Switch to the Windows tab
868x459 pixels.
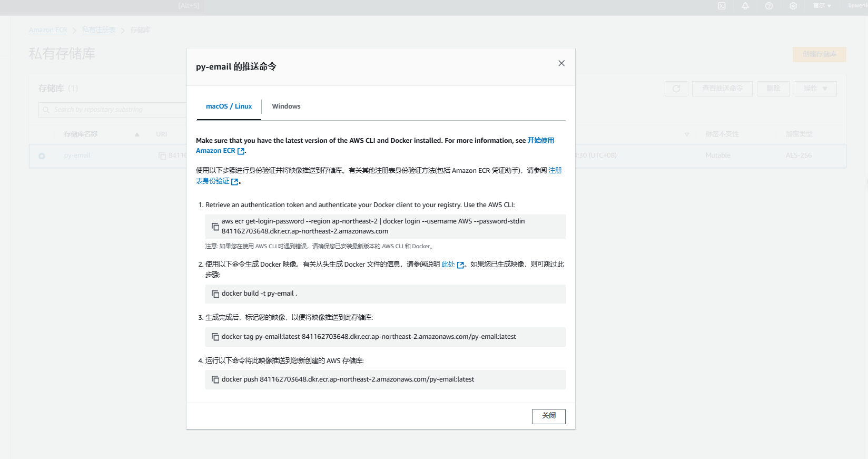click(286, 106)
